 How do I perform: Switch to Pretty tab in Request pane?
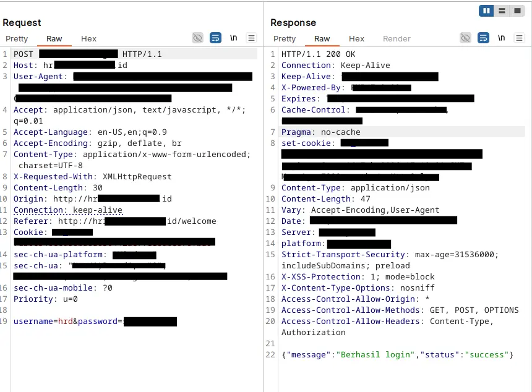click(x=17, y=39)
